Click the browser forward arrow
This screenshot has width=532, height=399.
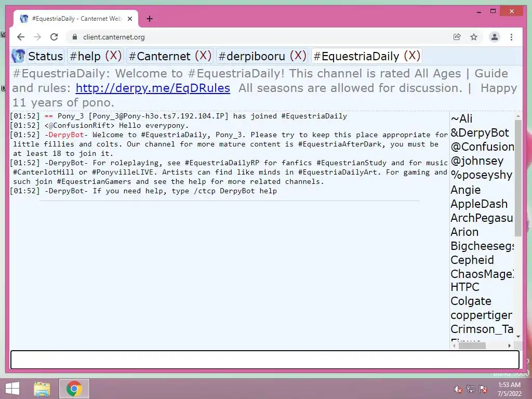pyautogui.click(x=37, y=37)
